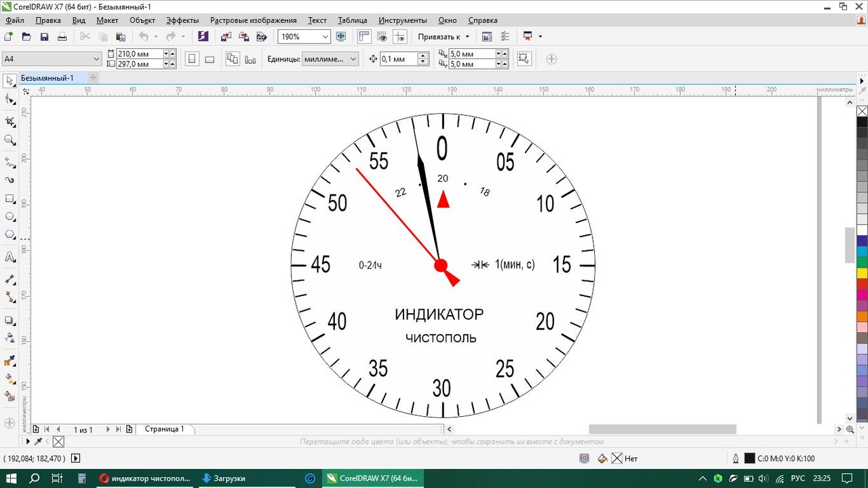The height and width of the screenshot is (488, 868).
Task: Pick the yellow swatch in color palette
Action: coord(862,273)
